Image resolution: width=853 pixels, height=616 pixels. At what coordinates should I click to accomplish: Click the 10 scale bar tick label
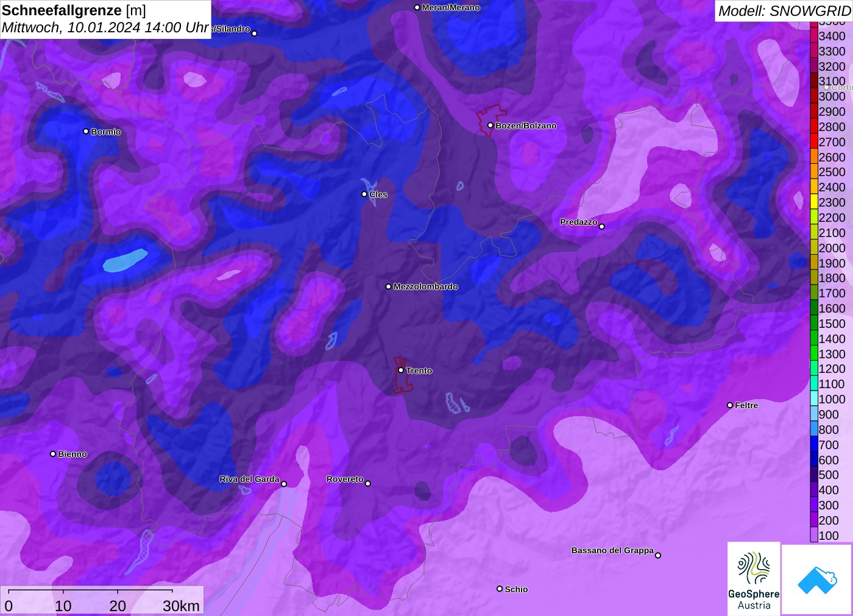[x=63, y=606]
